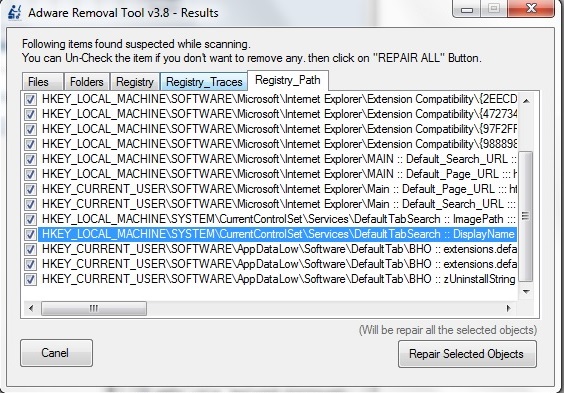Toggle HKEY_CURRENT_USER Main Default_Page_URL checkbox
Viewport: 564px width, 393px height.
30,189
